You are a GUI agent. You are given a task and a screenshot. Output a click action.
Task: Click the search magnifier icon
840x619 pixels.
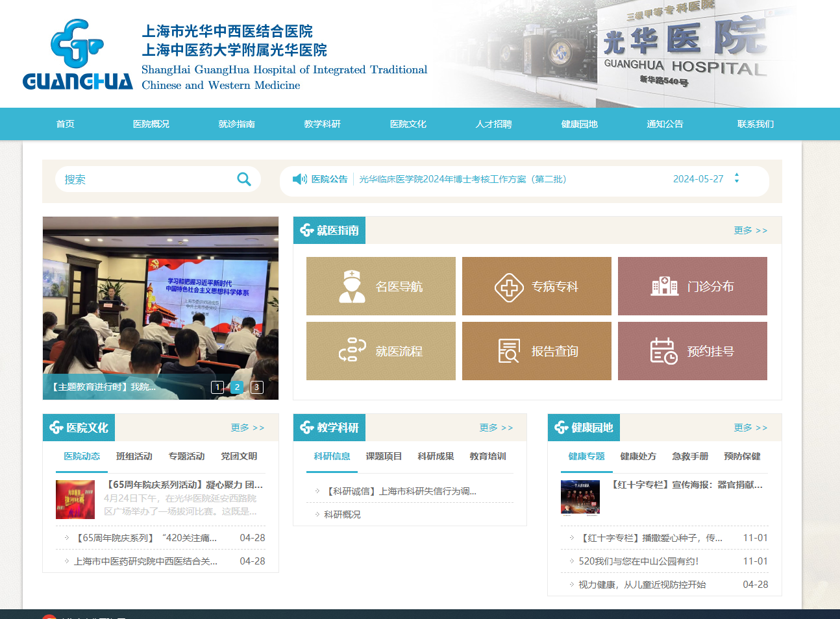click(244, 179)
